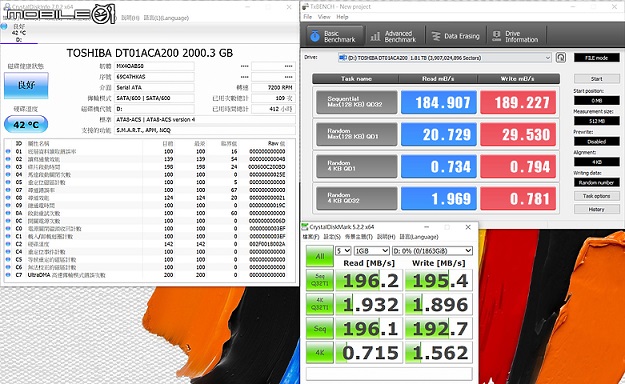Click the 184.907 read result
This screenshot has width=625, height=384.
pos(438,102)
